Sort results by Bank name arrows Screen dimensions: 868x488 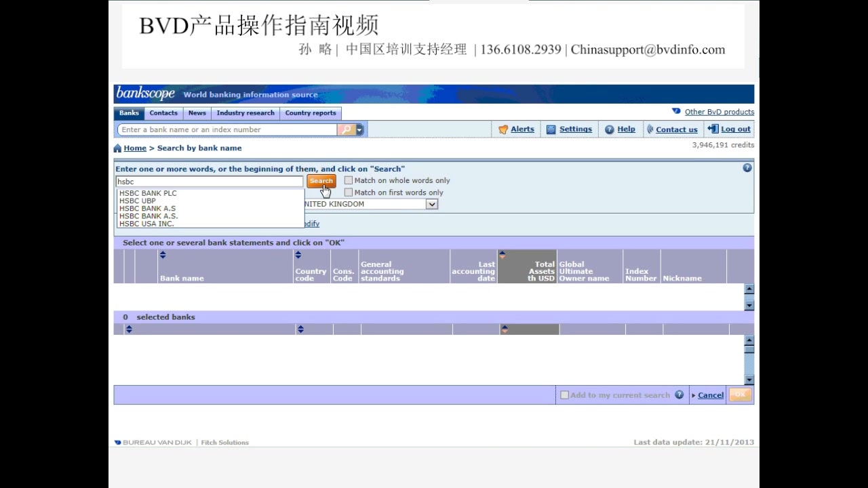163,255
